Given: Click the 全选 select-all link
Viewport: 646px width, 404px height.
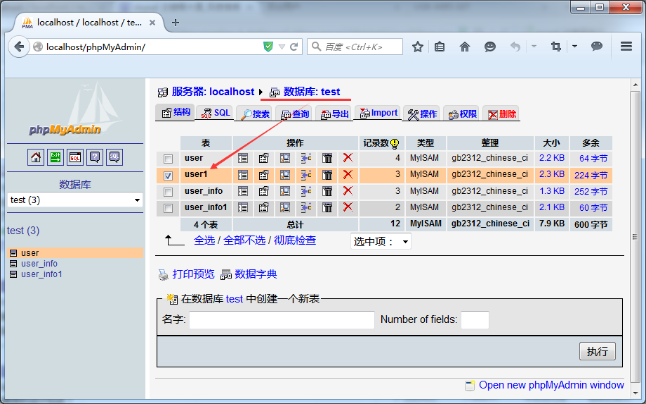Looking at the screenshot, I should 204,240.
